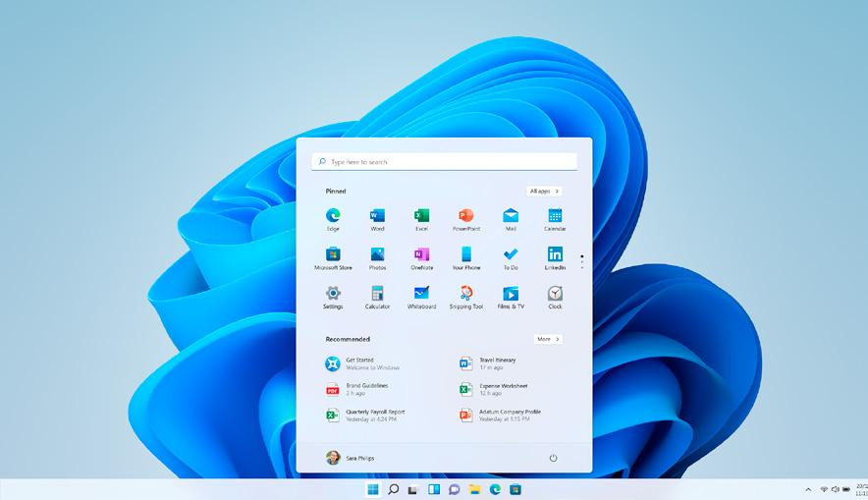Screen dimensions: 868x500
Task: Click the taskbar clock and date
Action: pos(861,489)
